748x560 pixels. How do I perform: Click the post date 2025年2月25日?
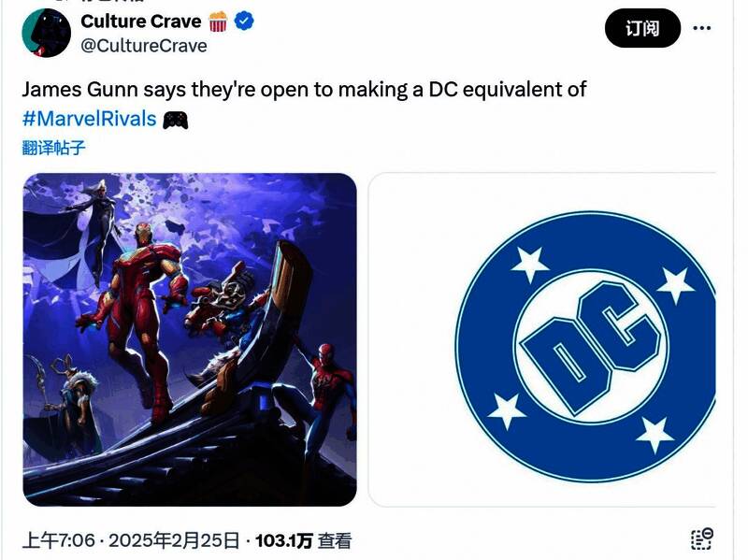(174, 541)
